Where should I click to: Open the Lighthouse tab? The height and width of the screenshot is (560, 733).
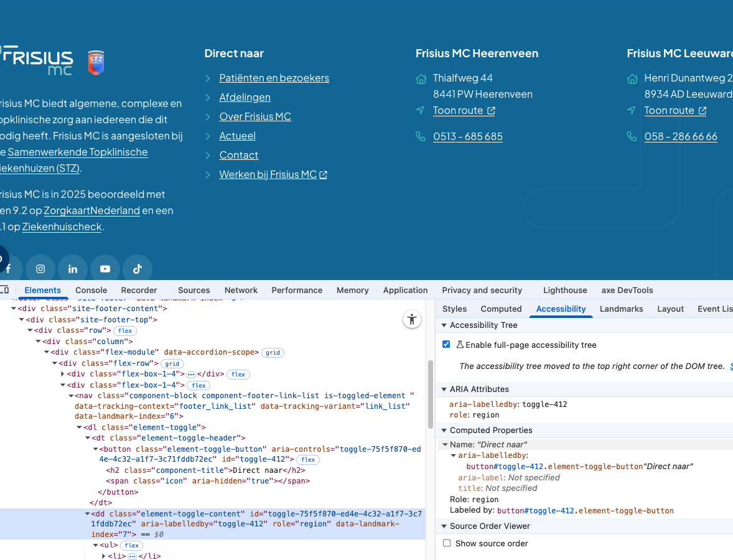[x=565, y=291]
